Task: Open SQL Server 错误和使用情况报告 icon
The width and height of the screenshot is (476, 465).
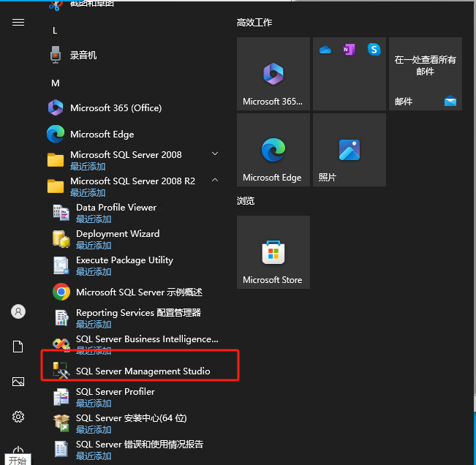Action: (x=61, y=449)
